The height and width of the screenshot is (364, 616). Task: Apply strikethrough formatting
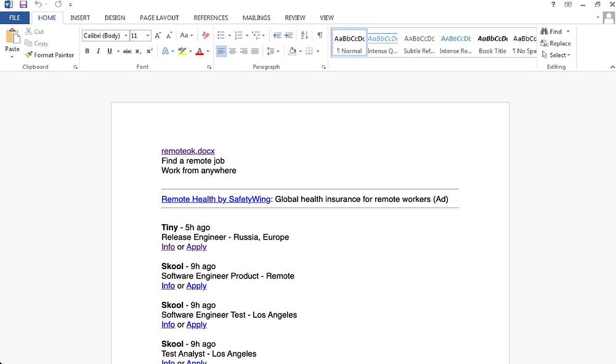tap(128, 52)
